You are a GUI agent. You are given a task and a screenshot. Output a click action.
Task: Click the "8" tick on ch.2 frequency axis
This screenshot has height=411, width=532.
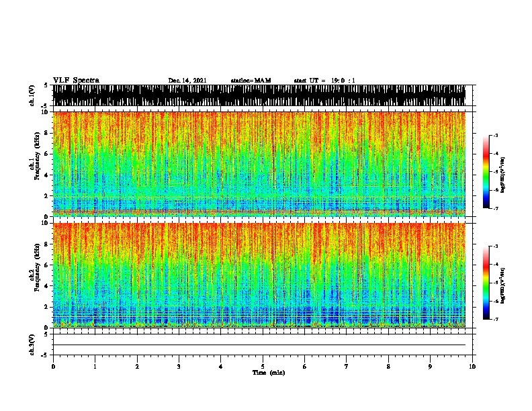[47, 244]
